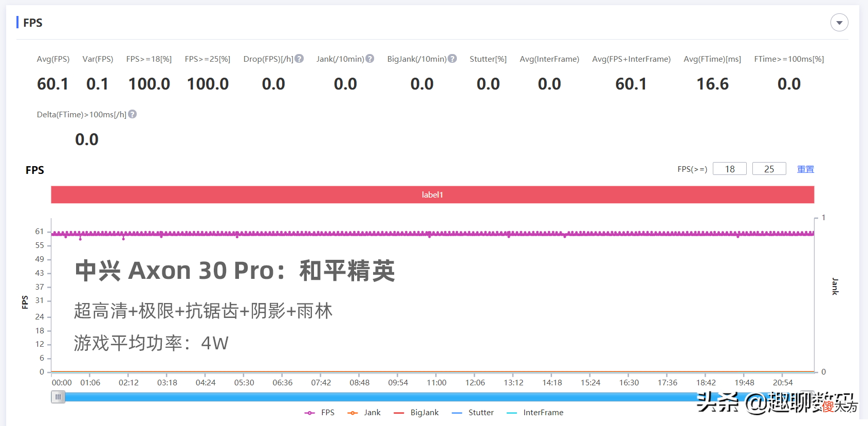This screenshot has width=868, height=426.
Task: Click the Avg(FTime)[ms] value 16.6
Action: point(712,84)
